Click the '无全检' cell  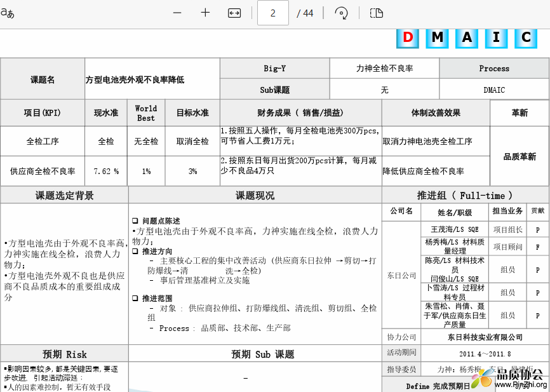click(146, 142)
